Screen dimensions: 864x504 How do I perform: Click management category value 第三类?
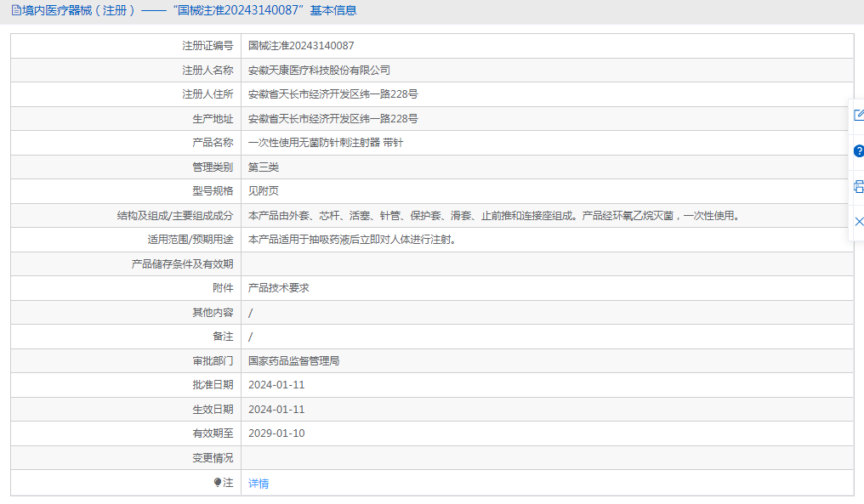264,167
